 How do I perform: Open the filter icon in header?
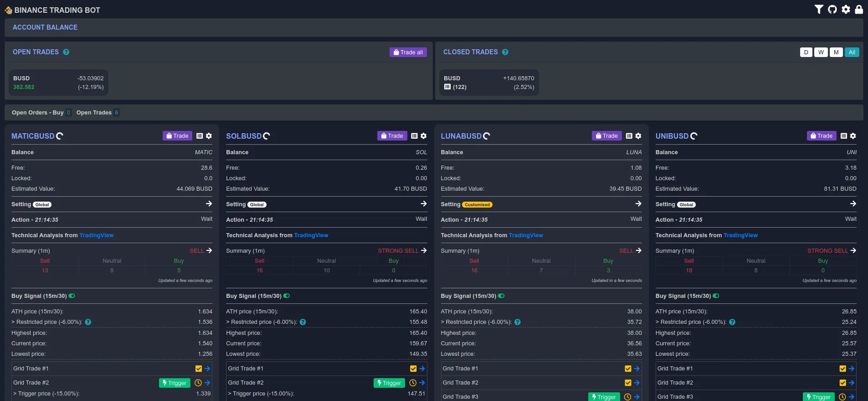[x=819, y=9]
